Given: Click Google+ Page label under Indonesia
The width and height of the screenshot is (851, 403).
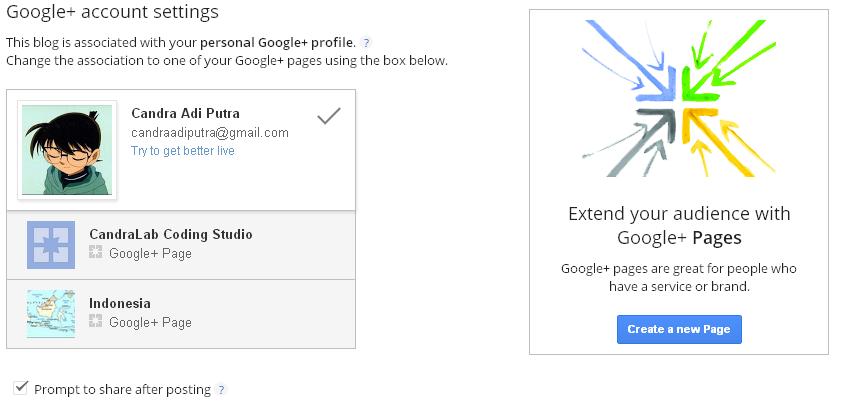Looking at the screenshot, I should click(150, 322).
